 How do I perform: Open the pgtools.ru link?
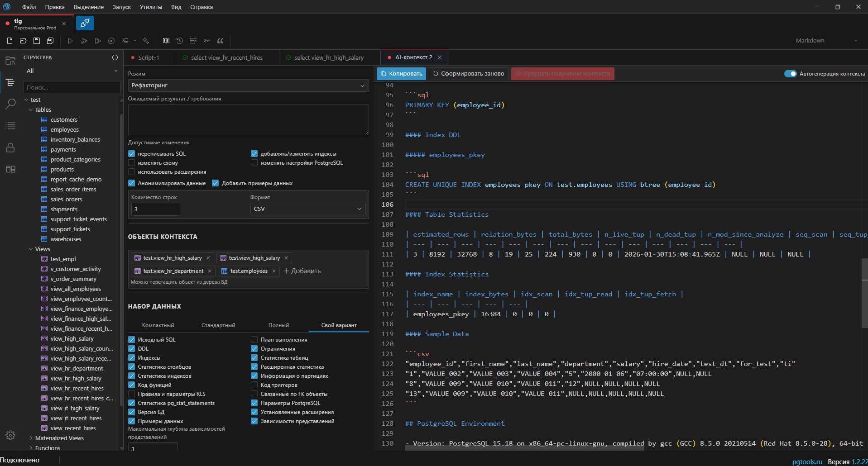tap(807, 462)
